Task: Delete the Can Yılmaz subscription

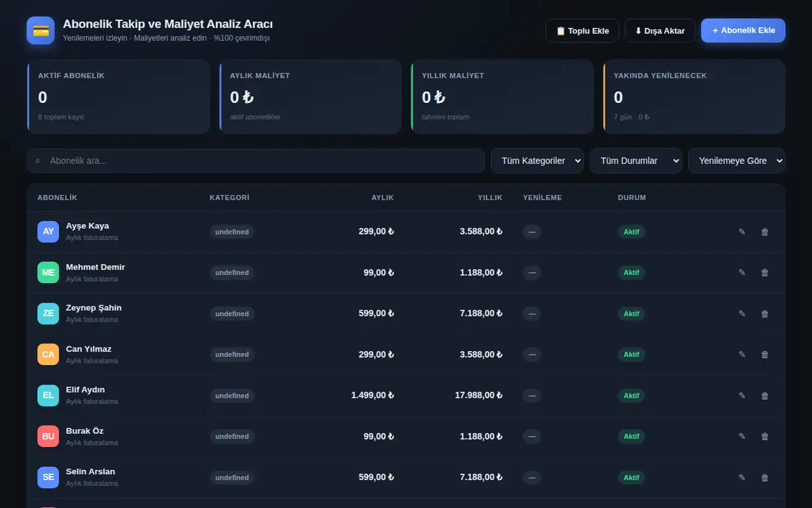Action: point(765,354)
